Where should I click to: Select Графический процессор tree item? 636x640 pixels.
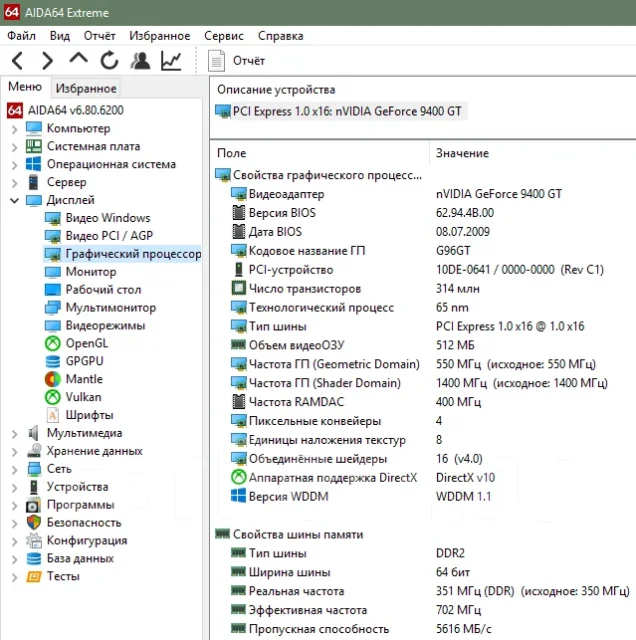(x=122, y=254)
